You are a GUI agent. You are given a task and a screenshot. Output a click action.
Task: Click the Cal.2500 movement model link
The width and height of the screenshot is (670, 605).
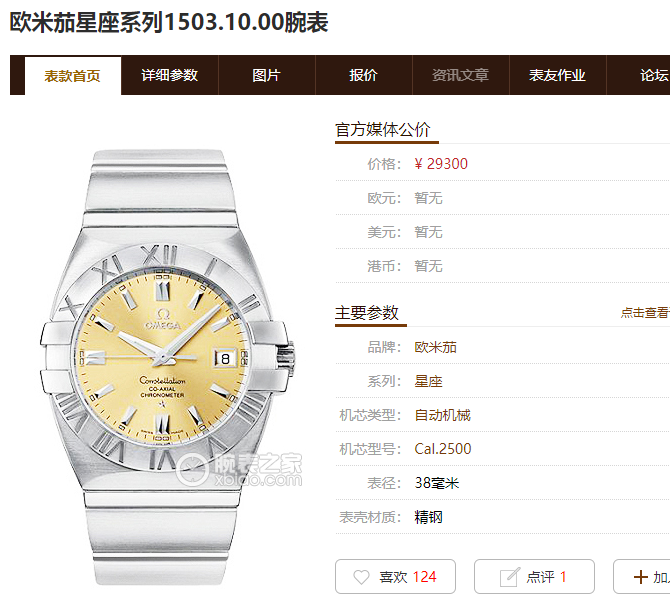[443, 449]
